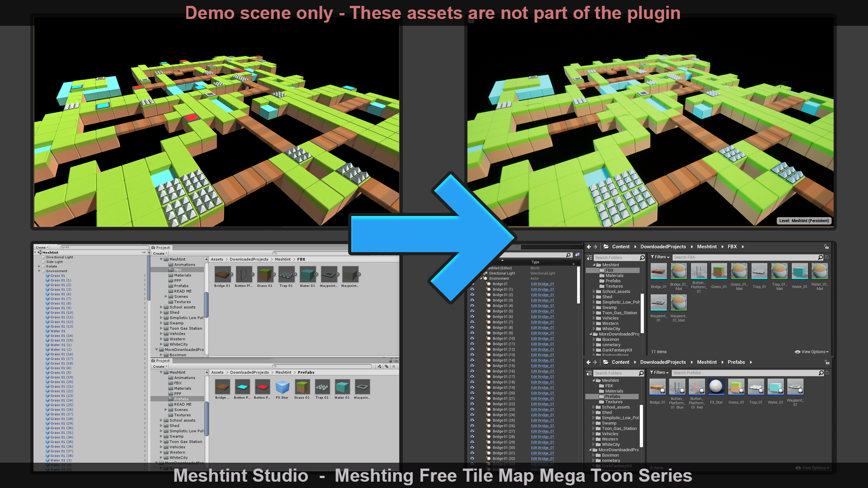This screenshot has width=868, height=488.
Task: Click the sources panel toggle icon beside Search Folders
Action: (x=590, y=258)
